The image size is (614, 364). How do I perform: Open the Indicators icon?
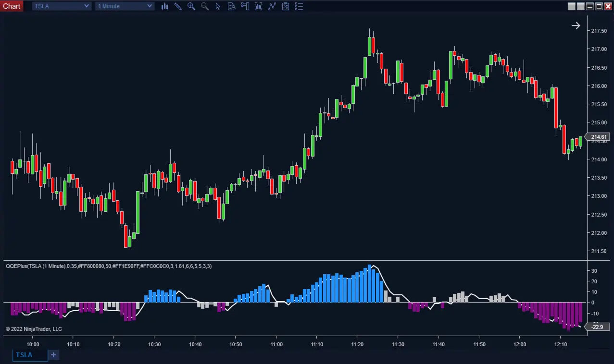point(272,6)
